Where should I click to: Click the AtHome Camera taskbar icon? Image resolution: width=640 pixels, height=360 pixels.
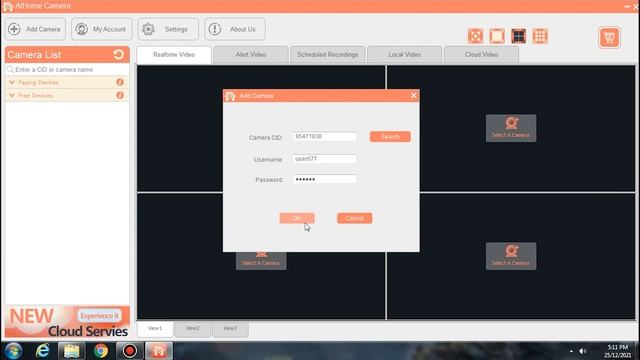[x=159, y=351]
